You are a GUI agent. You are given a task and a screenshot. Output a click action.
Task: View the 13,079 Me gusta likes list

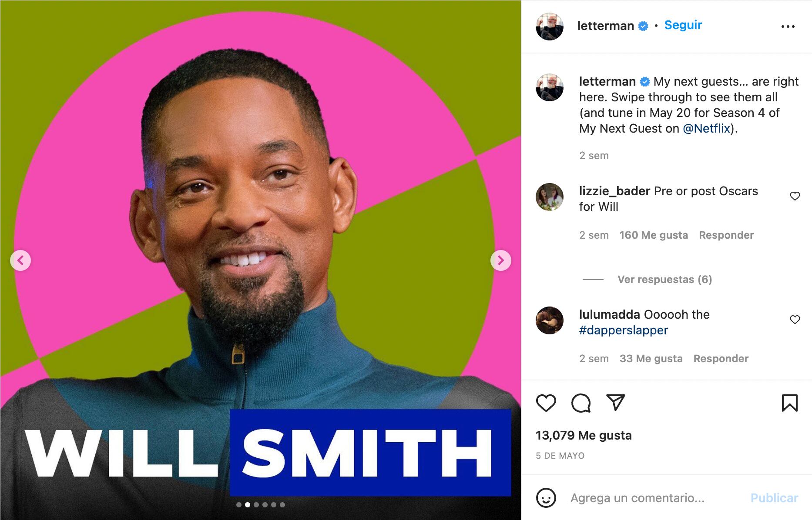click(584, 435)
